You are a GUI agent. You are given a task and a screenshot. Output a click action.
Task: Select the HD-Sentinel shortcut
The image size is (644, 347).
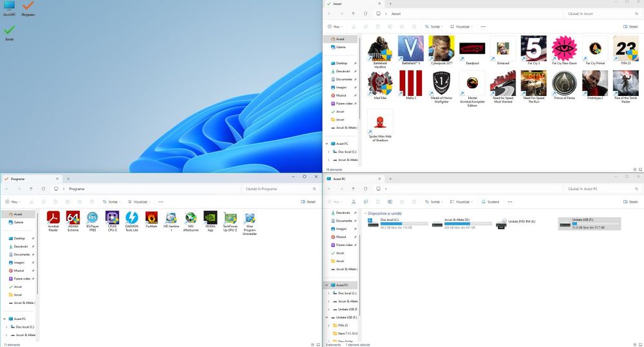[x=171, y=221]
